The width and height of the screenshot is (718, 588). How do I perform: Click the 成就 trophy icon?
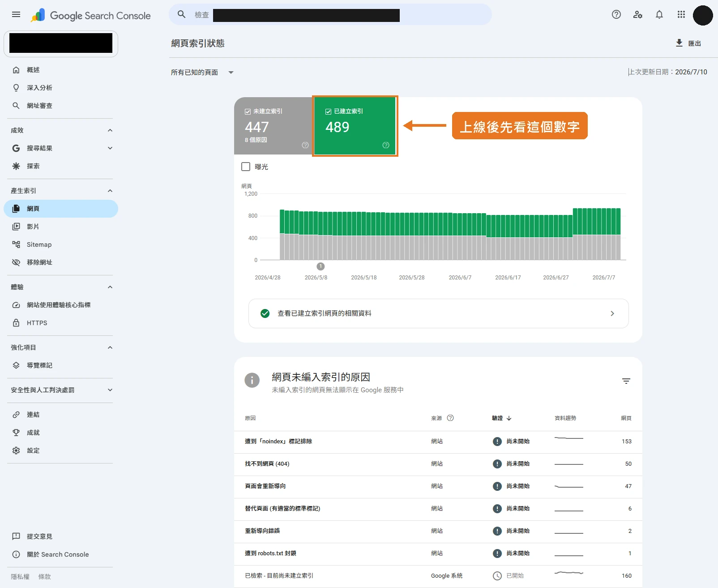point(16,433)
